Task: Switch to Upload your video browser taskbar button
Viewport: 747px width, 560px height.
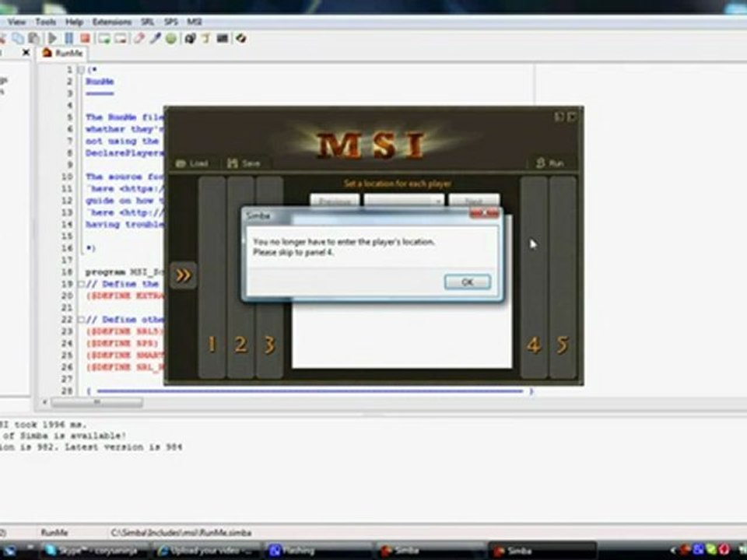Action: pyautogui.click(x=208, y=551)
